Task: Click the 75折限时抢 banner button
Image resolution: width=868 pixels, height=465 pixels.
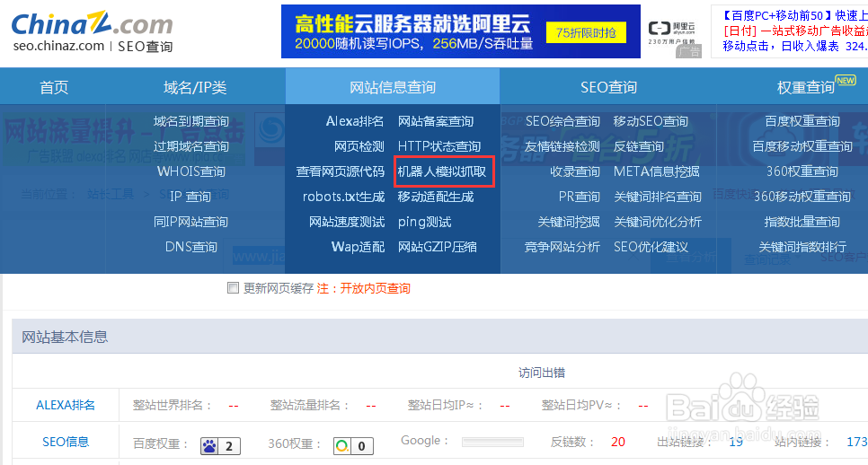Action: tap(586, 32)
